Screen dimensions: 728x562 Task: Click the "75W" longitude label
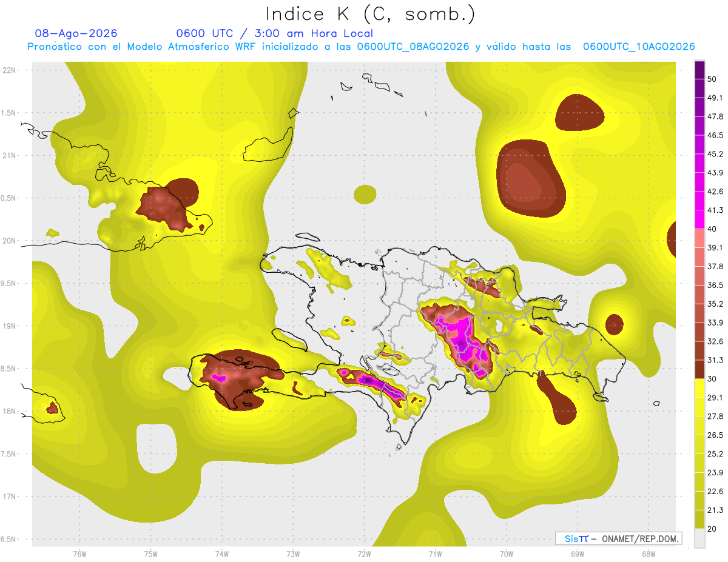150,554
